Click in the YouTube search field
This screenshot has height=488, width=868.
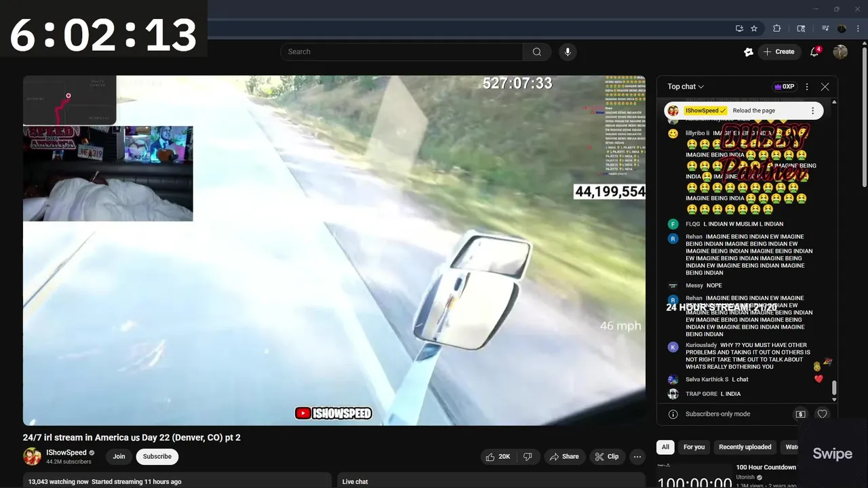pyautogui.click(x=401, y=52)
